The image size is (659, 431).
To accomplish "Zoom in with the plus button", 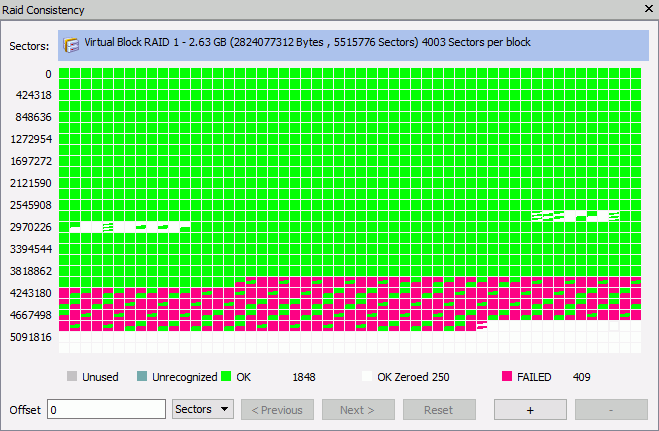I will 529,410.
